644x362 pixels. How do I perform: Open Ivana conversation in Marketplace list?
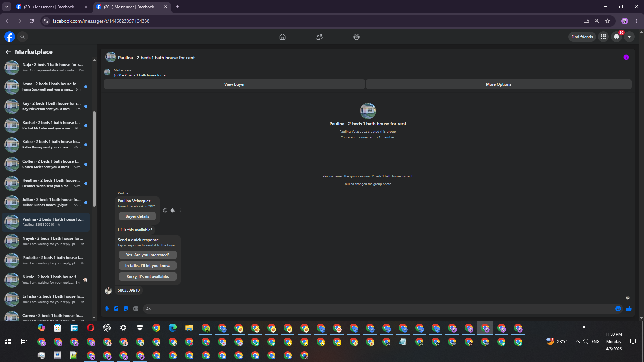[x=46, y=87]
